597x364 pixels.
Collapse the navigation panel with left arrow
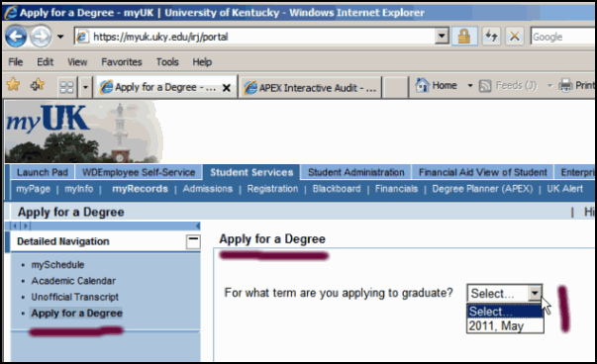(197, 227)
